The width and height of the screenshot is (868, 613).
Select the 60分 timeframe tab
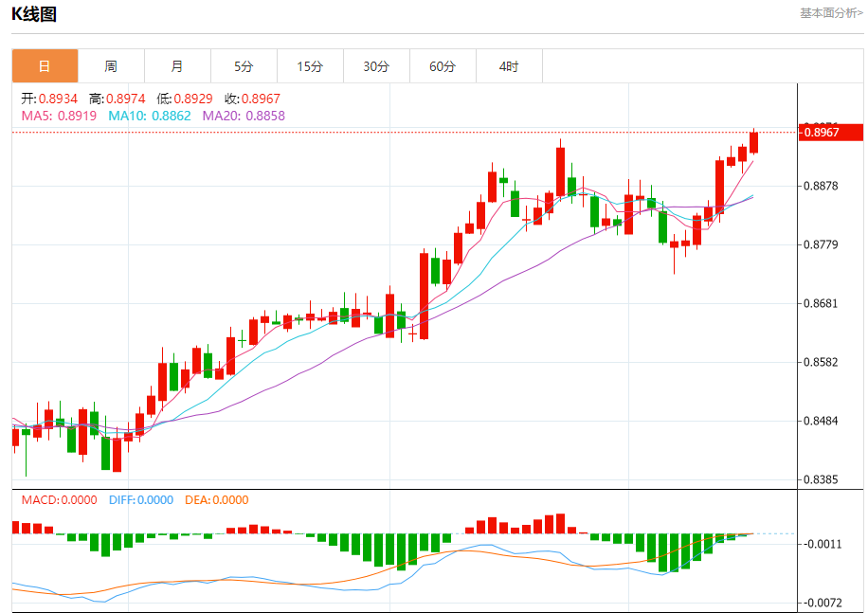point(443,66)
